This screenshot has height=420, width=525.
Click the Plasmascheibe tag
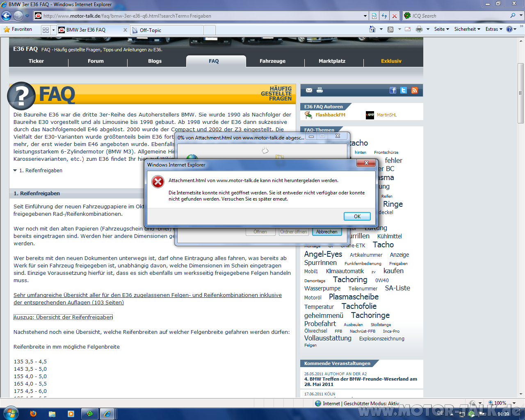coord(354,297)
